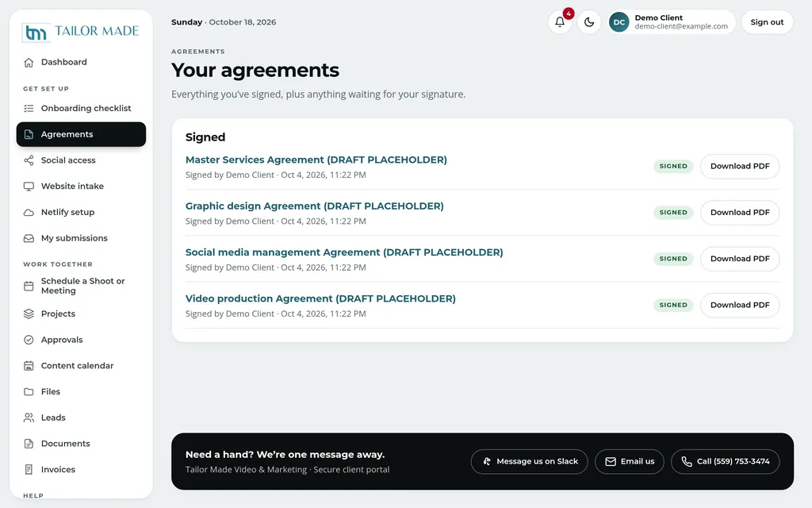Click the demo-client@example.com email text
This screenshot has width=812, height=508.
pyautogui.click(x=681, y=26)
